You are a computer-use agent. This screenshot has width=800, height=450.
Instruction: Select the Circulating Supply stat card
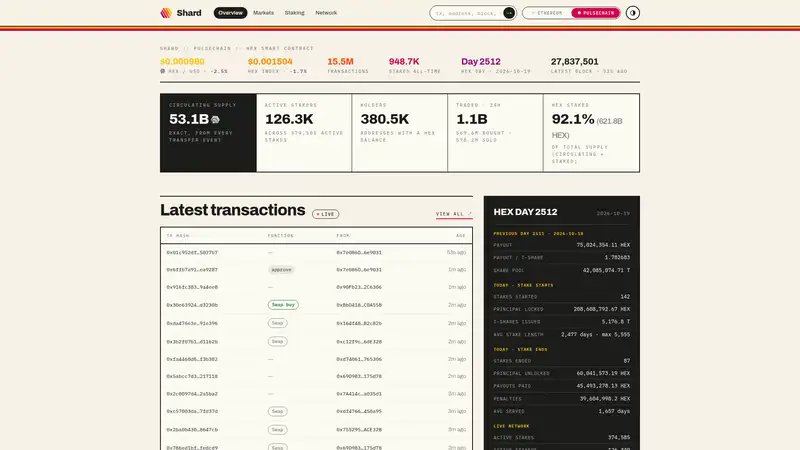pos(208,133)
